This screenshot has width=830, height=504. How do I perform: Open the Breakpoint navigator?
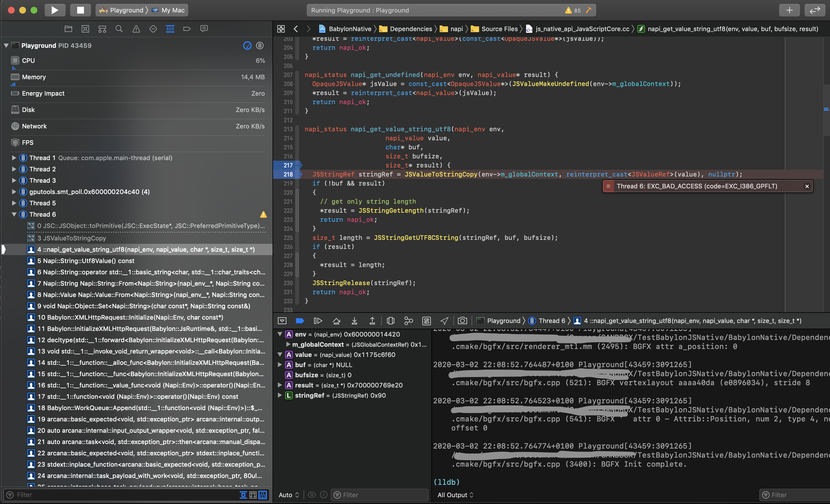click(187, 29)
